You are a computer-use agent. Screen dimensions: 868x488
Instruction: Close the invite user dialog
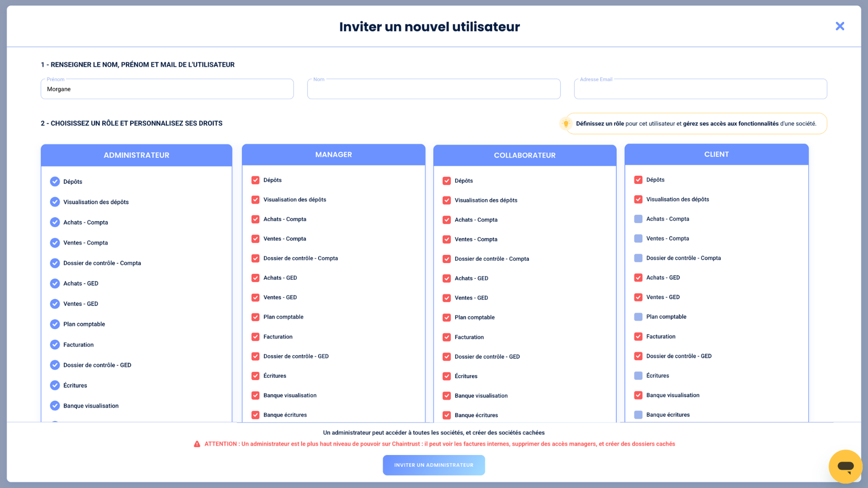click(x=840, y=26)
